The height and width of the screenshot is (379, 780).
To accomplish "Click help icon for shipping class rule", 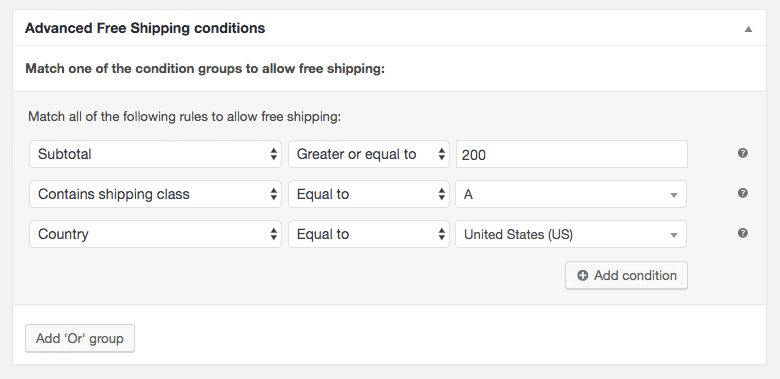I will (743, 193).
